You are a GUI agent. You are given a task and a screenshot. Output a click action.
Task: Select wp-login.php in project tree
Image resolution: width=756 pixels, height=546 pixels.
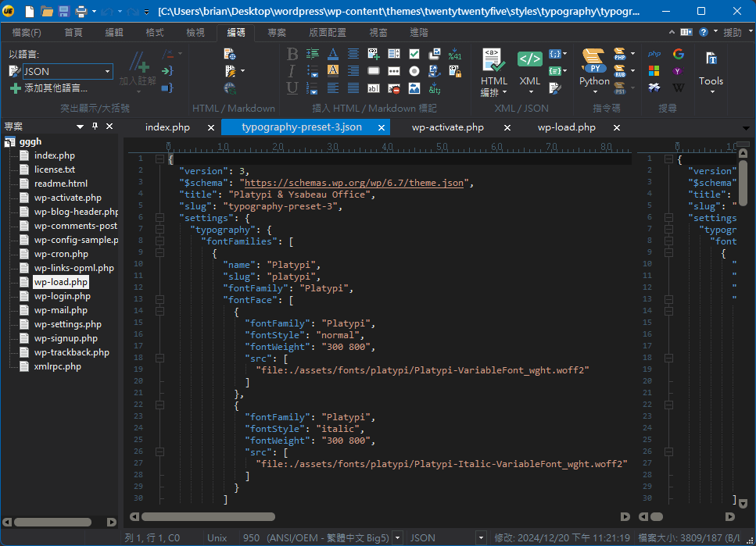(62, 296)
